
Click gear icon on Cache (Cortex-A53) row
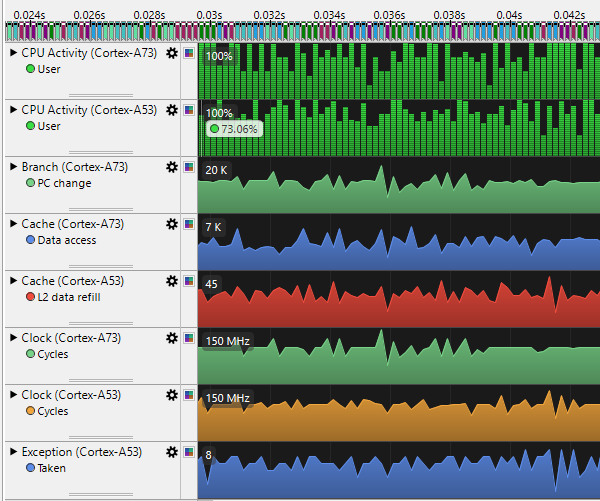pyautogui.click(x=172, y=281)
